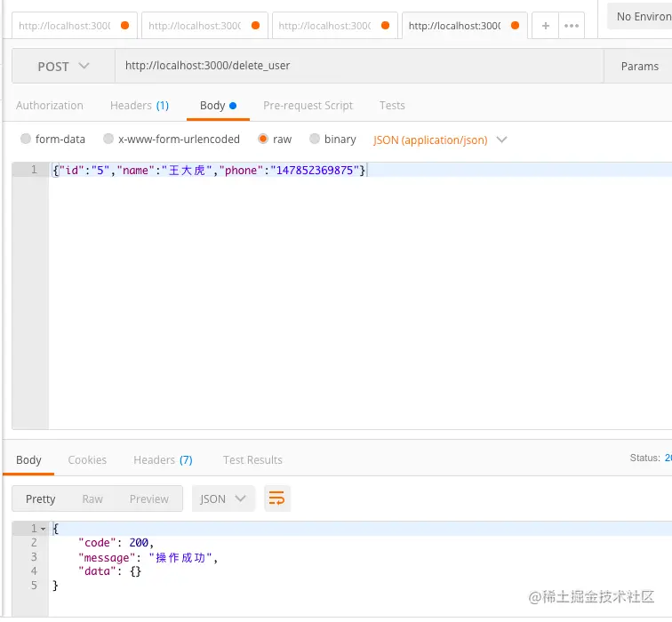Click the orange unsaved dot on first tab

pyautogui.click(x=124, y=25)
